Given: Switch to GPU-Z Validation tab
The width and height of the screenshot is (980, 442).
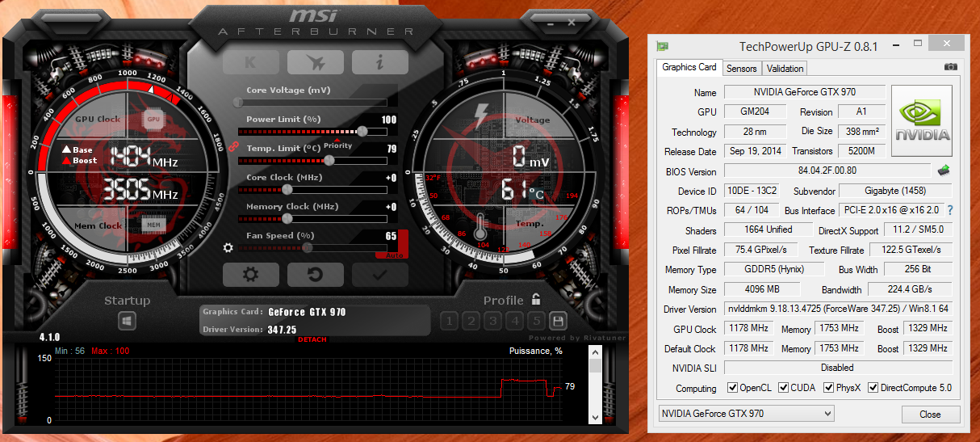Looking at the screenshot, I should pos(785,69).
